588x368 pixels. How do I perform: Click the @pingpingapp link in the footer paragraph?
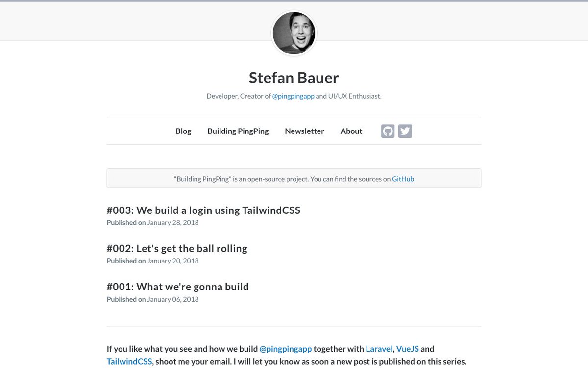point(286,349)
